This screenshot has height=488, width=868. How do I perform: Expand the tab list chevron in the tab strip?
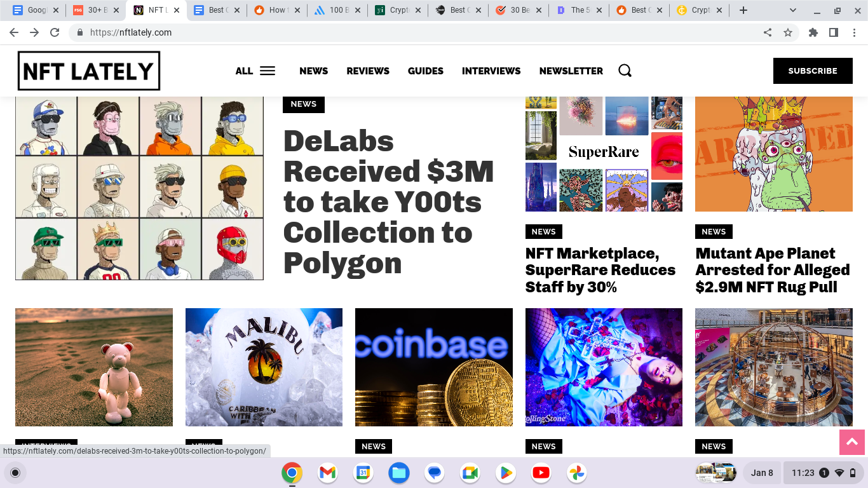coord(792,10)
